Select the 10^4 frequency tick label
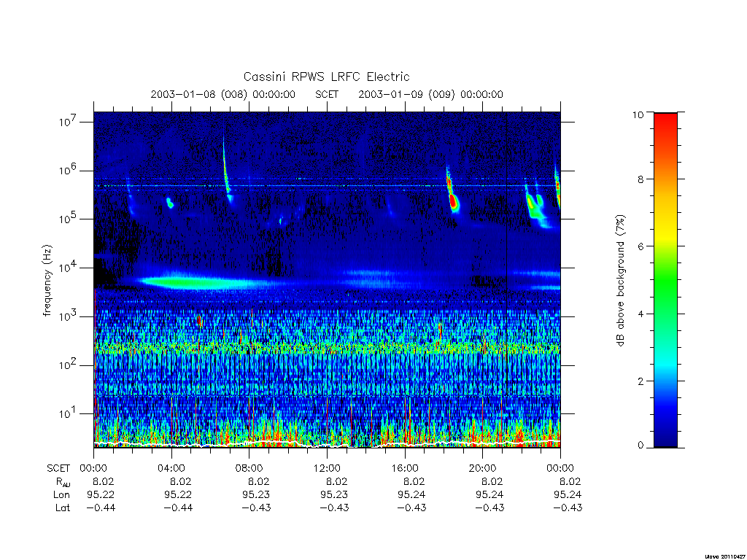The width and height of the screenshot is (747, 560). coord(68,268)
